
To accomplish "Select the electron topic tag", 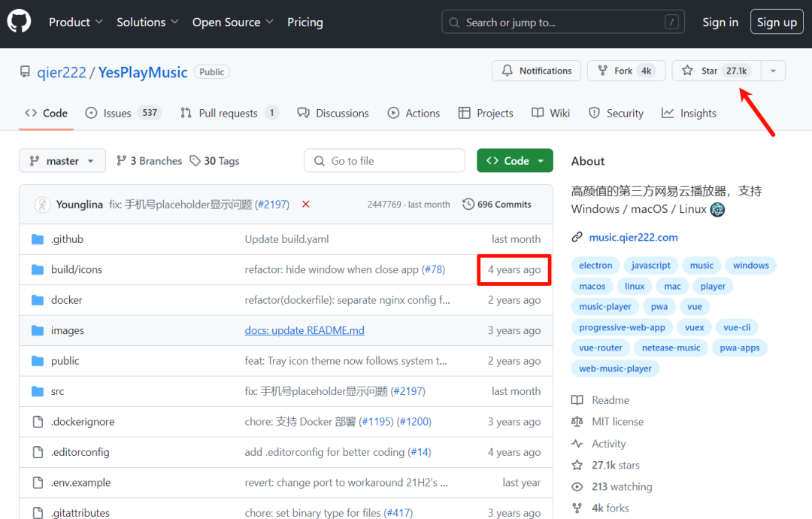I will [x=595, y=266].
